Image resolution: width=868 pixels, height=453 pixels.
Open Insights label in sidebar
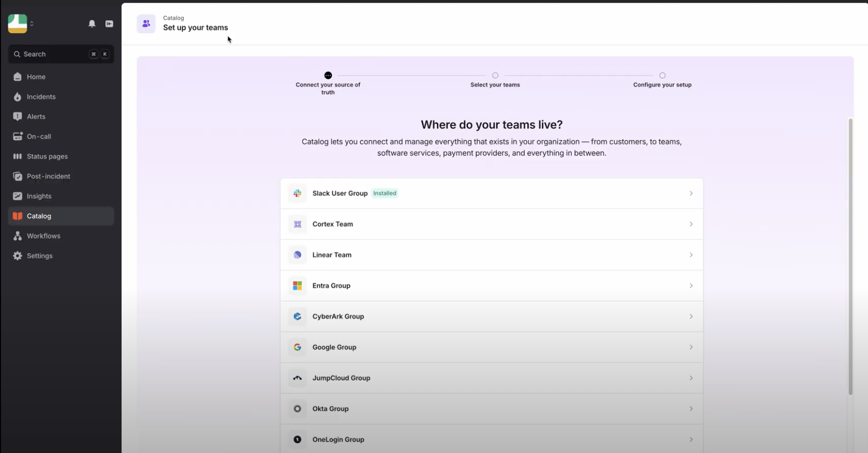pyautogui.click(x=39, y=196)
